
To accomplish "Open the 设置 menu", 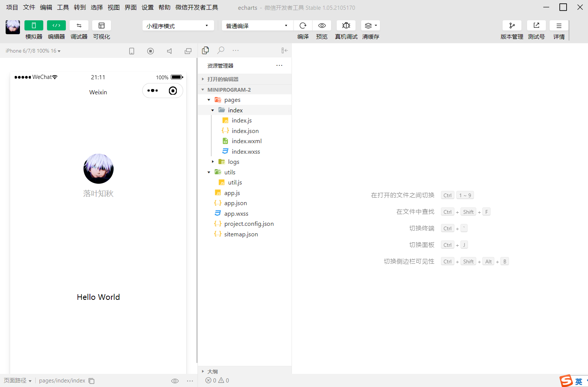I will point(147,7).
